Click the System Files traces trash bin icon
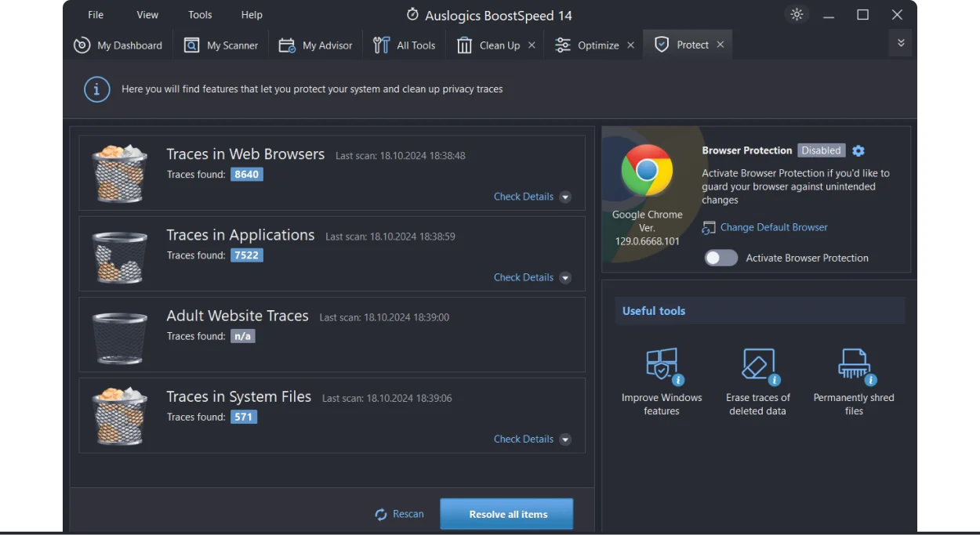 (x=119, y=417)
